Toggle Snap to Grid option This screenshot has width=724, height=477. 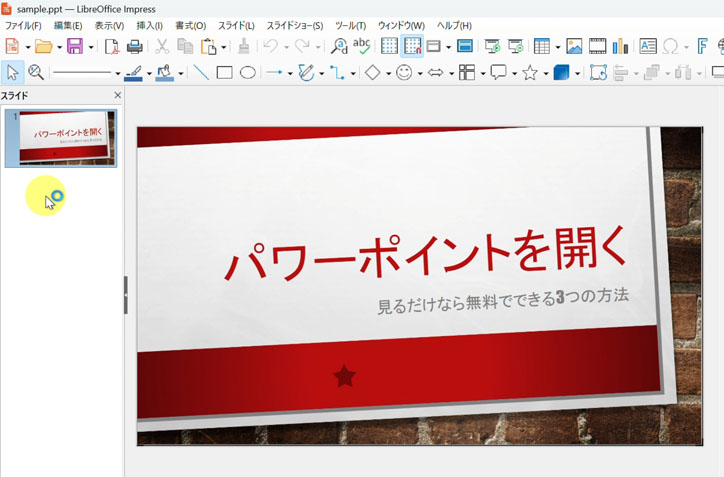point(412,46)
